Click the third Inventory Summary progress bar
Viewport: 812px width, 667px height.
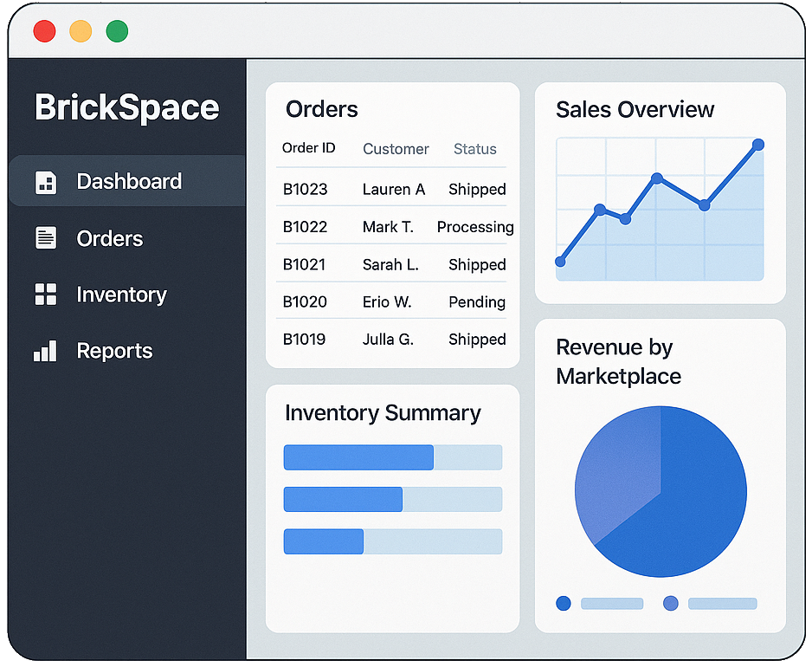coord(392,541)
